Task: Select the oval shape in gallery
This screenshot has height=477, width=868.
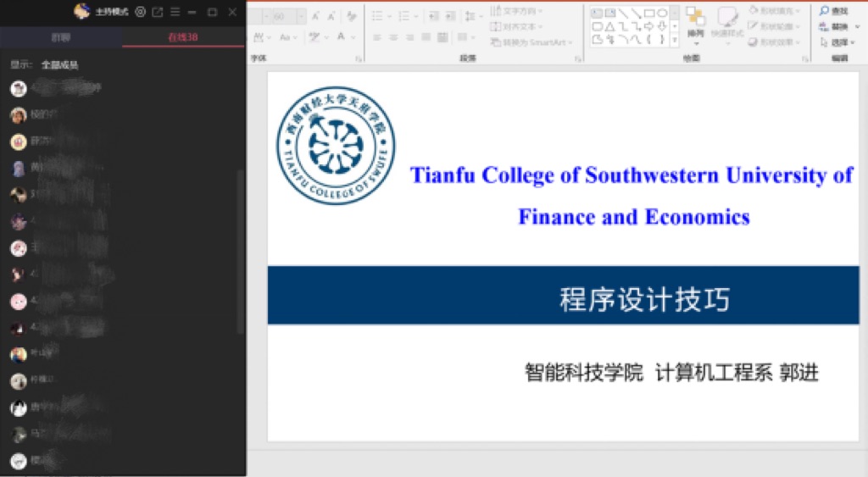Action: pyautogui.click(x=662, y=13)
